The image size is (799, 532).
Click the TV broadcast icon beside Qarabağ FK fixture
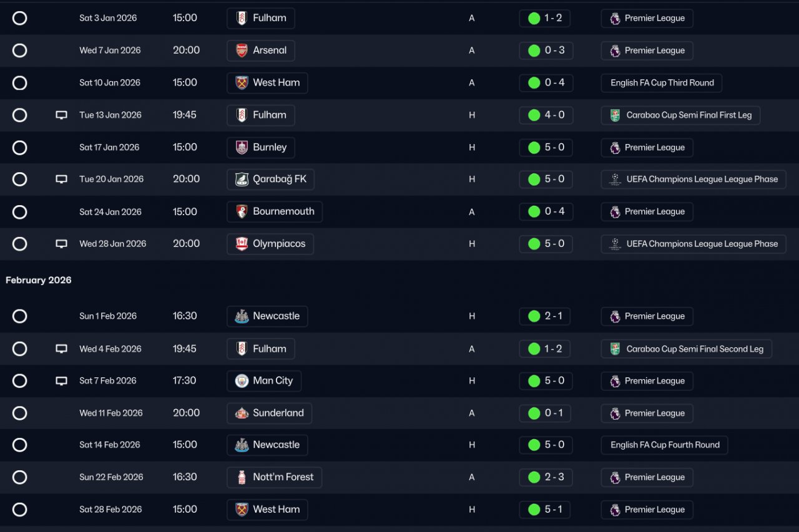pos(61,180)
